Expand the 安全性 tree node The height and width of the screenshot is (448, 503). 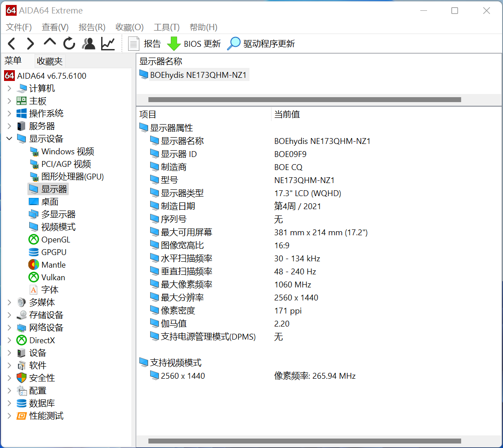pos(9,378)
